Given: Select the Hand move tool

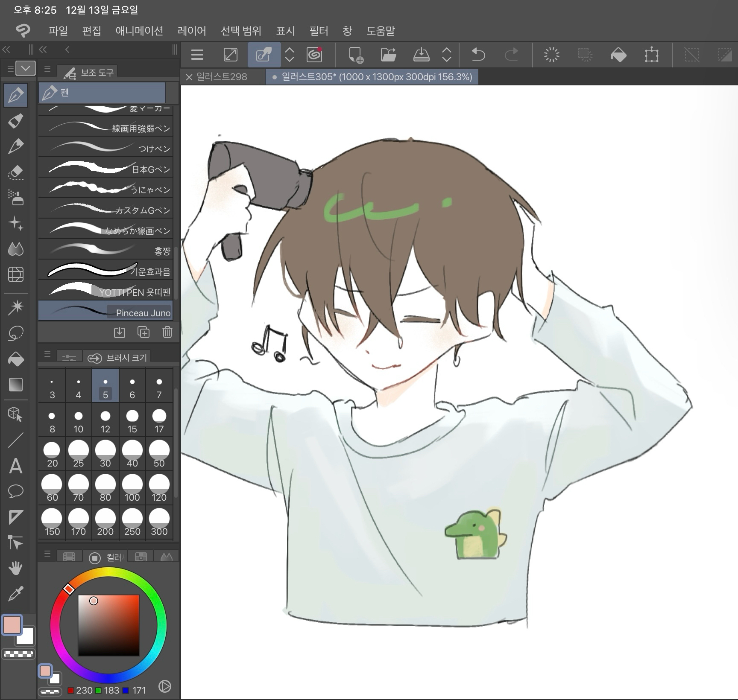Looking at the screenshot, I should tap(16, 568).
